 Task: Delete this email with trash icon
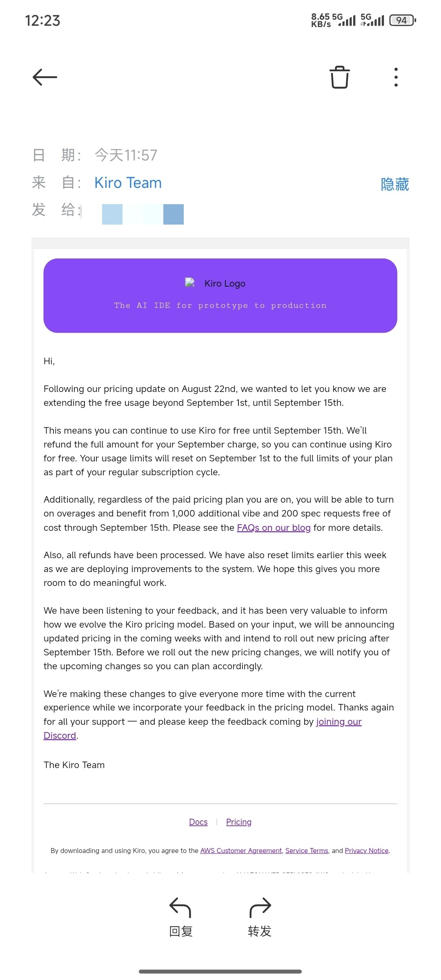click(340, 77)
